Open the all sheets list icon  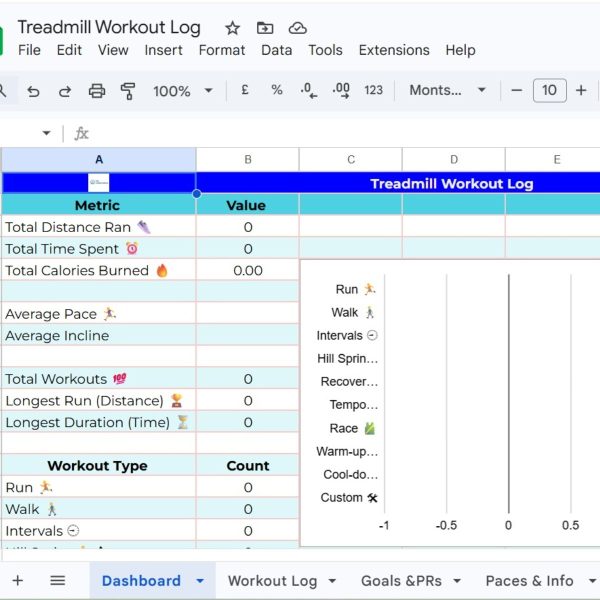(x=57, y=581)
